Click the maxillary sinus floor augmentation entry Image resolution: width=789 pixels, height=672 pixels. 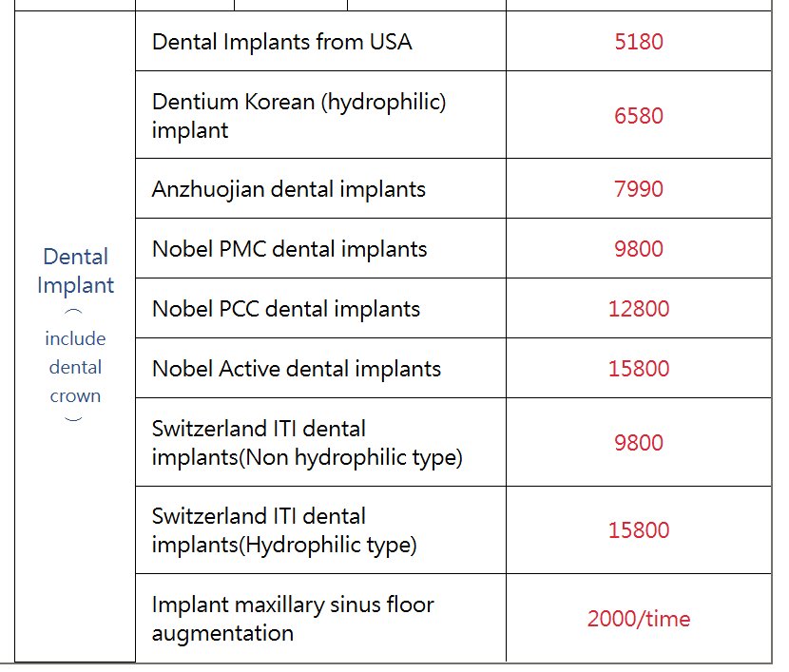(293, 618)
